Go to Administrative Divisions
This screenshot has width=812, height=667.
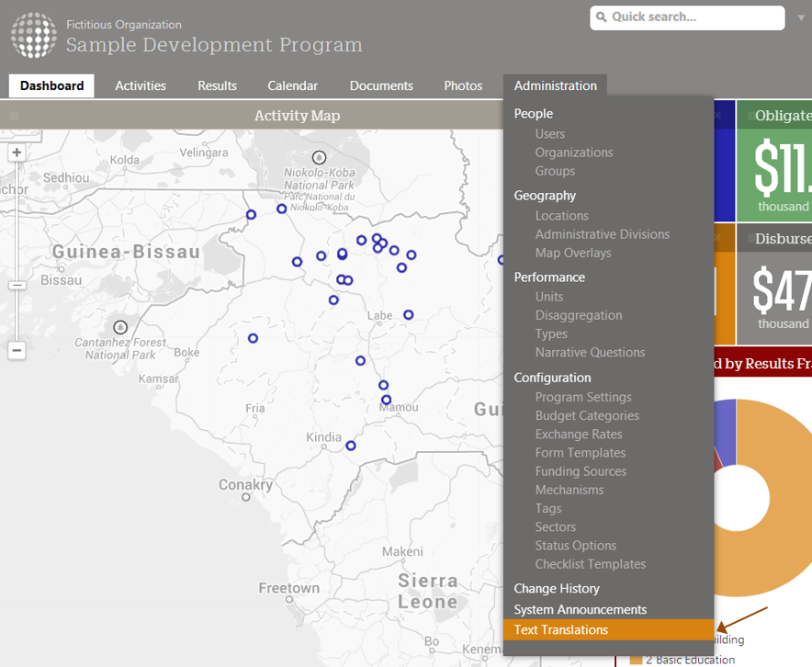(x=602, y=234)
